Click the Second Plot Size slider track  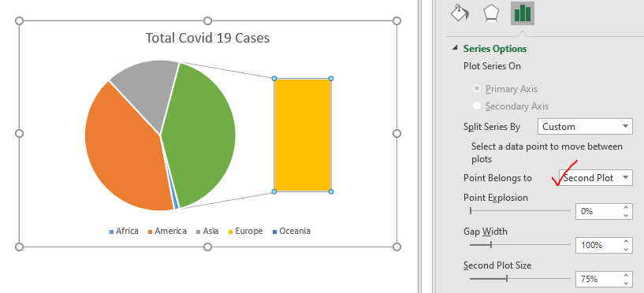tap(520, 279)
